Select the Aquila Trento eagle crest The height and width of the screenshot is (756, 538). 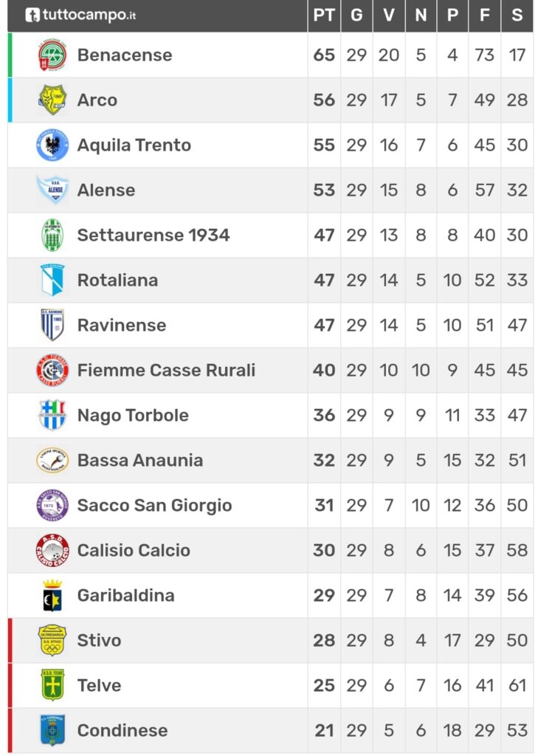52,145
